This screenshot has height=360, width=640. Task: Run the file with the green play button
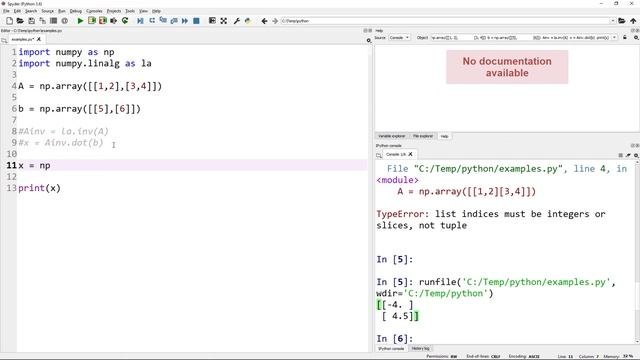click(x=80, y=20)
